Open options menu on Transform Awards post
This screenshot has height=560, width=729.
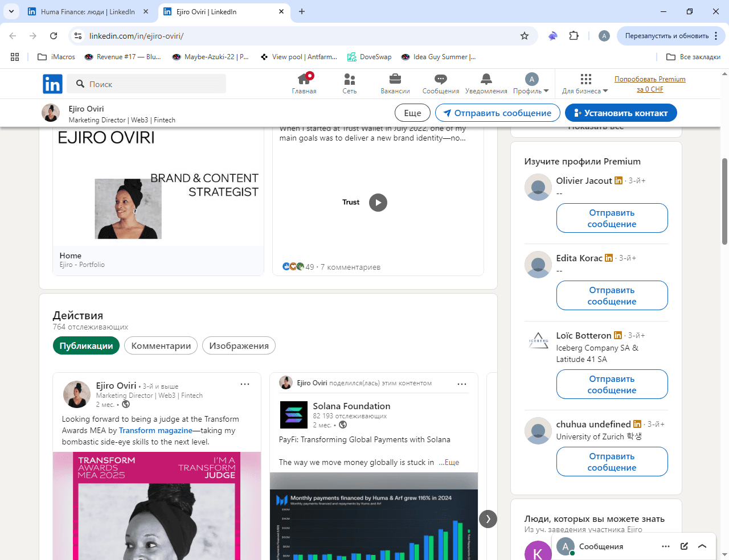(x=245, y=384)
